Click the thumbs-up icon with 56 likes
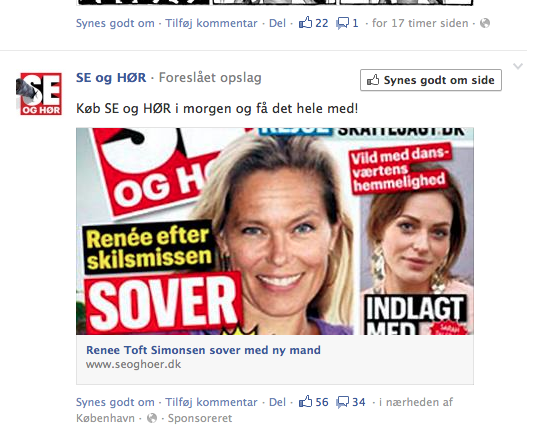Screen dimensions: 545x442 pos(306,402)
